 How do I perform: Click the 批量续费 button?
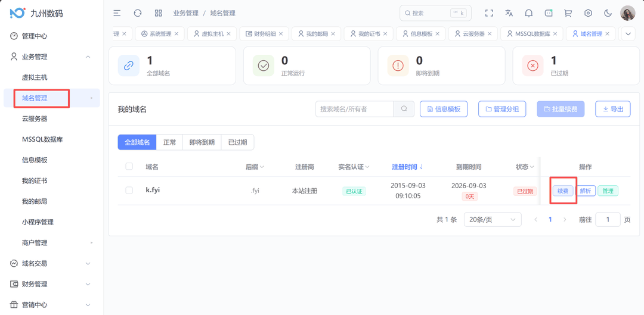(x=561, y=109)
